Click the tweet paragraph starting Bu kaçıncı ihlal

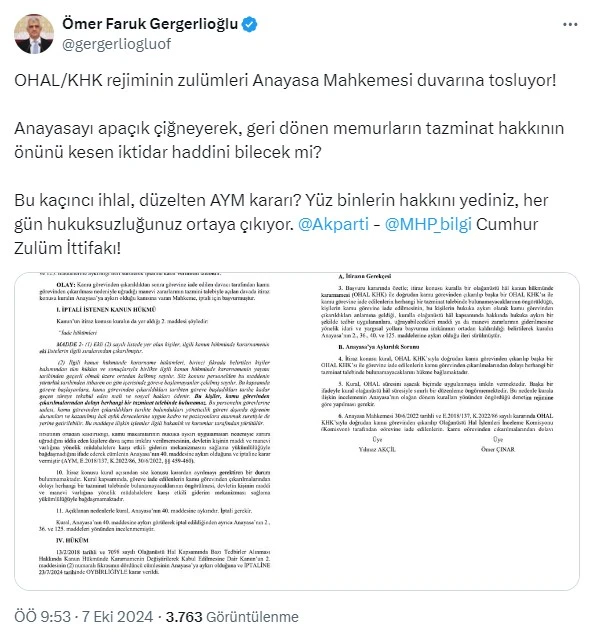click(281, 224)
